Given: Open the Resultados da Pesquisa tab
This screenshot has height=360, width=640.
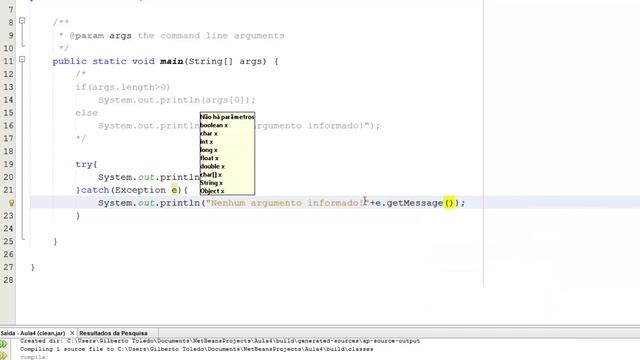Looking at the screenshot, I should (x=113, y=333).
